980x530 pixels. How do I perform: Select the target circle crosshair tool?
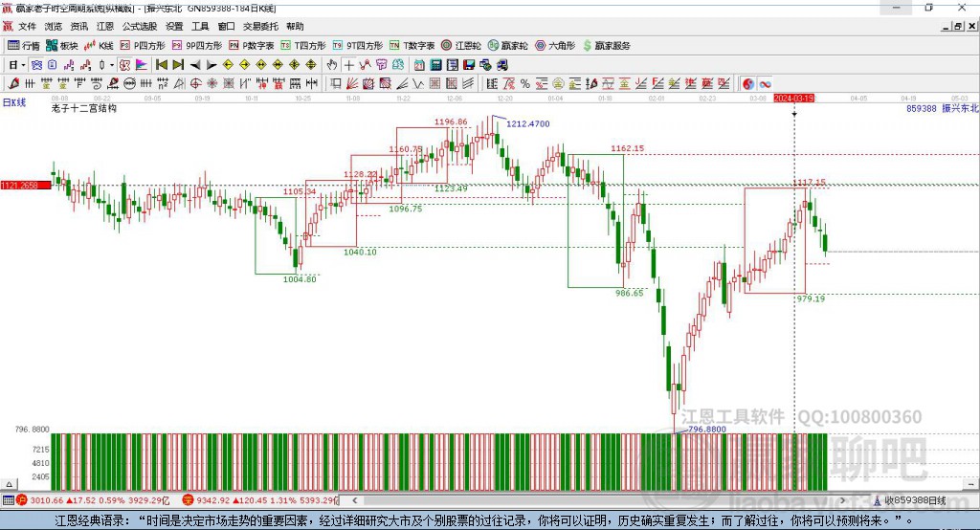195,84
